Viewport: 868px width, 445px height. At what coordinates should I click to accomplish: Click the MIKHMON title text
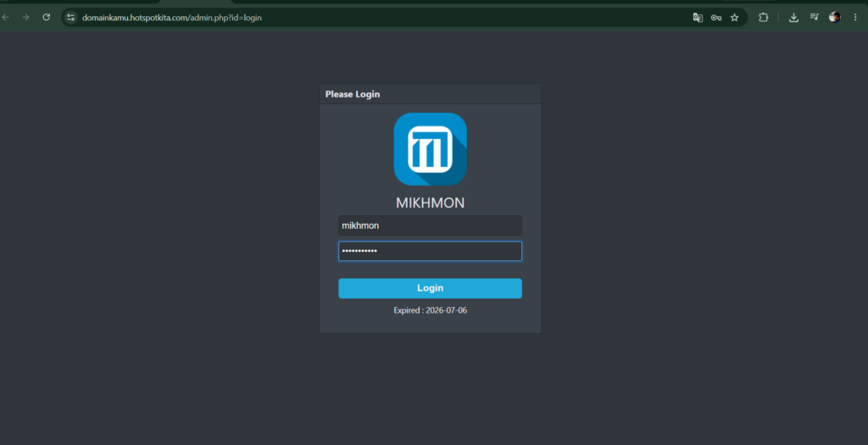coord(430,203)
